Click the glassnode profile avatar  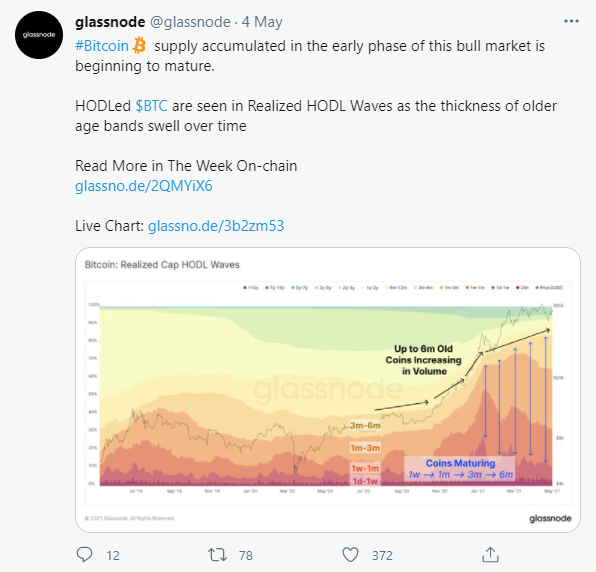point(39,35)
